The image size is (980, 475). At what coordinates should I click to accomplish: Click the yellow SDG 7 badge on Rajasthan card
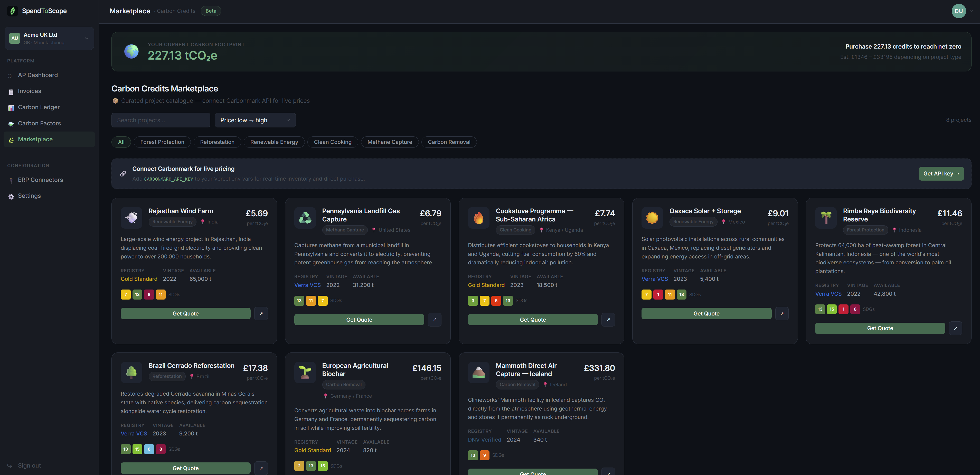point(126,295)
